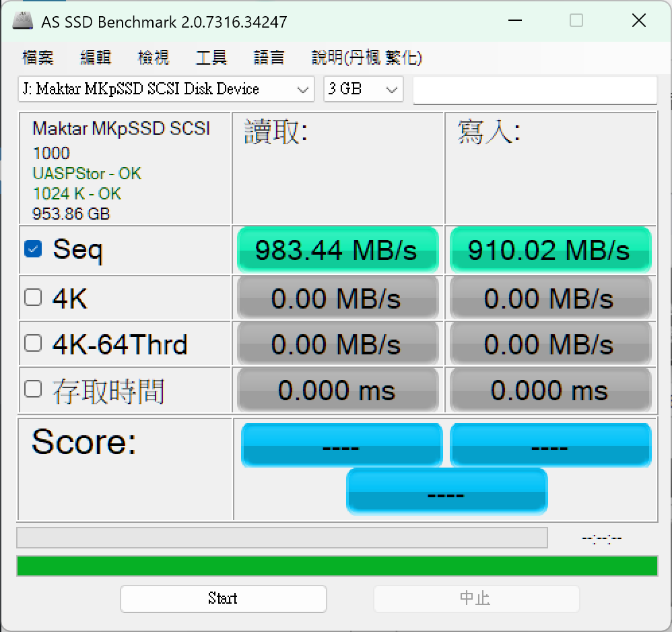Open the 編輯 menu
The image size is (672, 632).
tap(96, 58)
